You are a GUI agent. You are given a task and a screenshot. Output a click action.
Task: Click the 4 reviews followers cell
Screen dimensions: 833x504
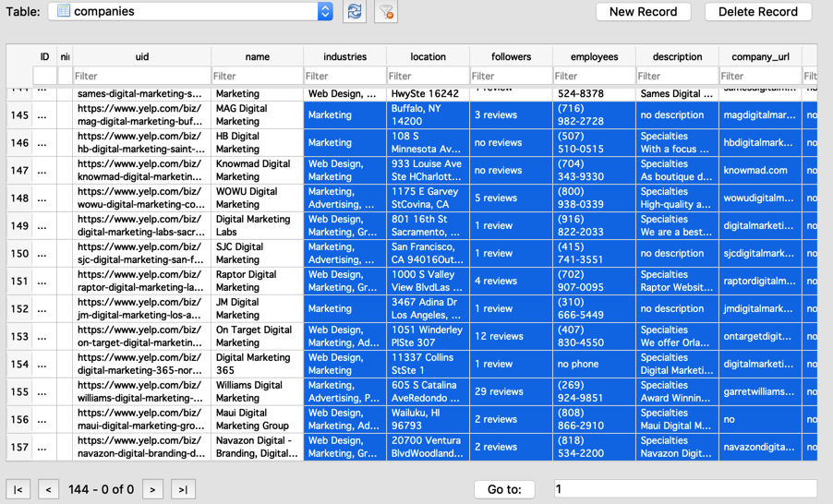click(511, 281)
